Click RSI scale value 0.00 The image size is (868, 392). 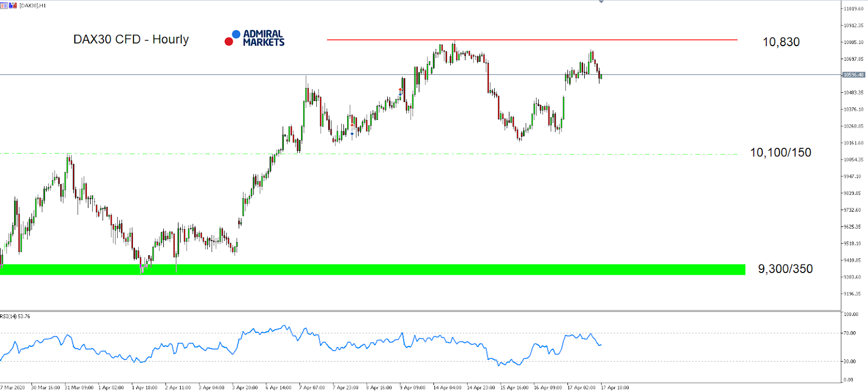click(x=849, y=380)
